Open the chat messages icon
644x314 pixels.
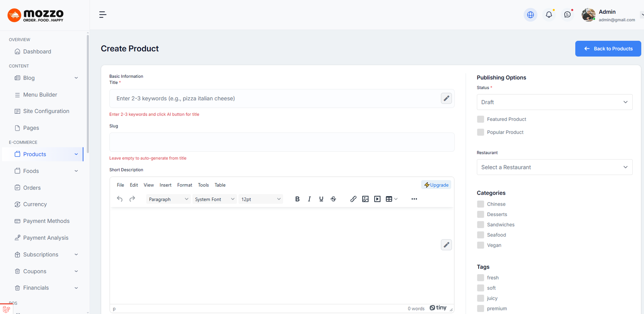[x=567, y=15]
